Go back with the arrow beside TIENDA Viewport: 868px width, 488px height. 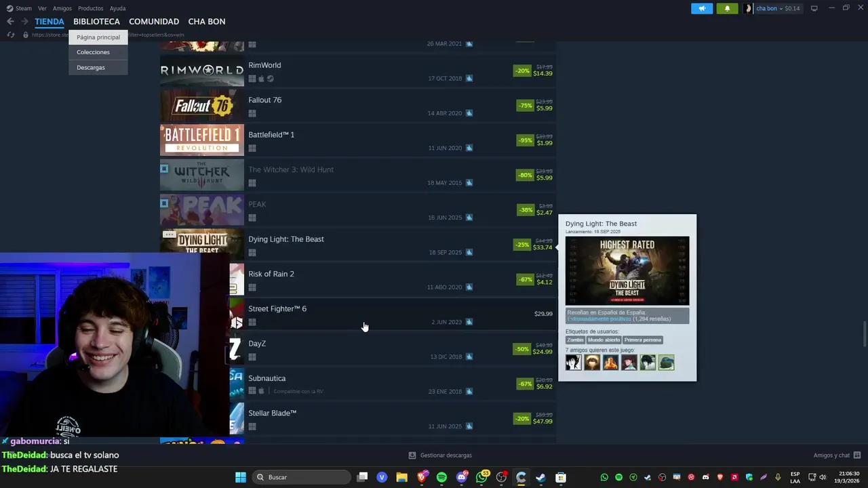pyautogui.click(x=10, y=22)
